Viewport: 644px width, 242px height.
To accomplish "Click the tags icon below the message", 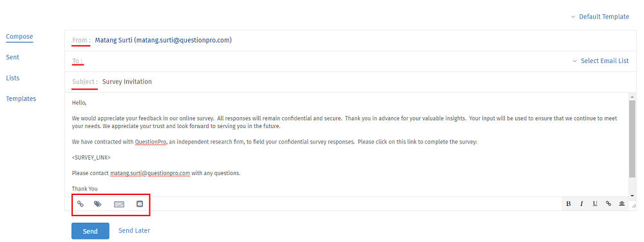I will (98, 203).
